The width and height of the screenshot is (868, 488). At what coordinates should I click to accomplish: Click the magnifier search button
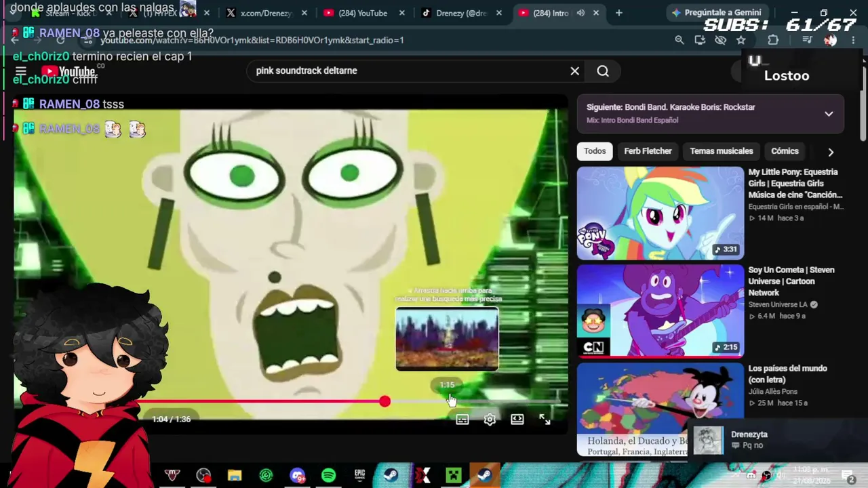[603, 70]
